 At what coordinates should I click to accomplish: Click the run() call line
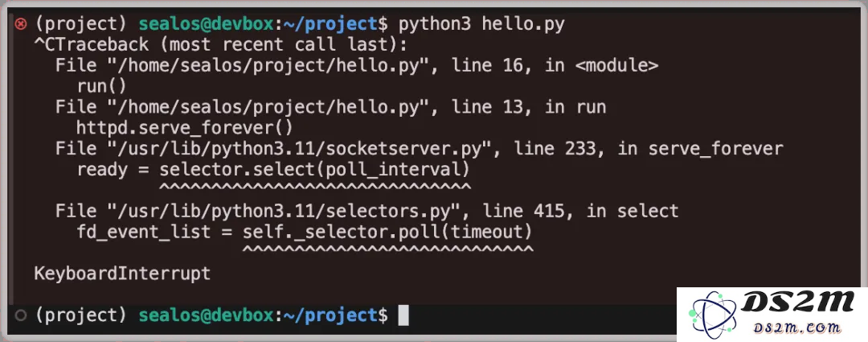tap(102, 86)
